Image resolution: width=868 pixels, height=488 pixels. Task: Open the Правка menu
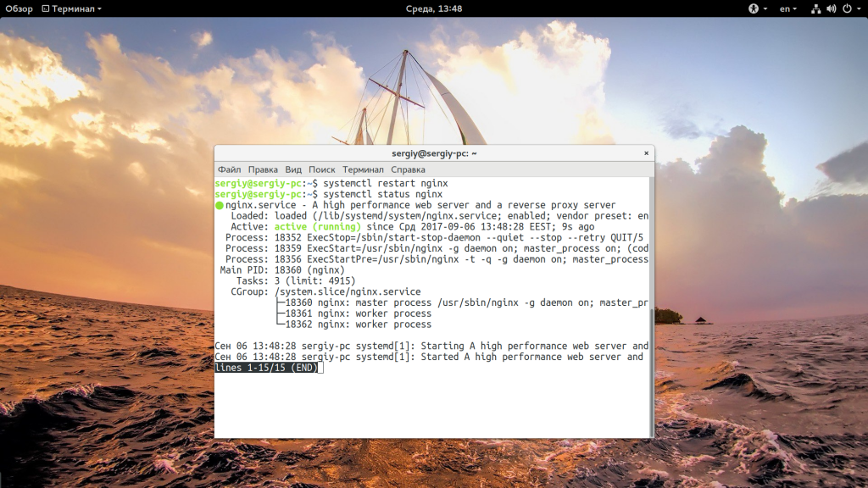pyautogui.click(x=263, y=169)
